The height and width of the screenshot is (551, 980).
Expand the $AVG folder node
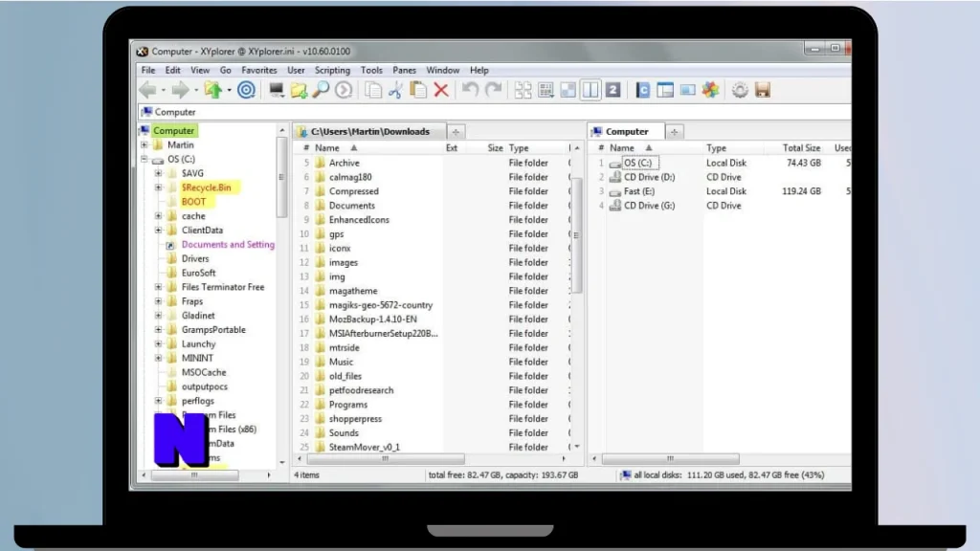pyautogui.click(x=158, y=173)
